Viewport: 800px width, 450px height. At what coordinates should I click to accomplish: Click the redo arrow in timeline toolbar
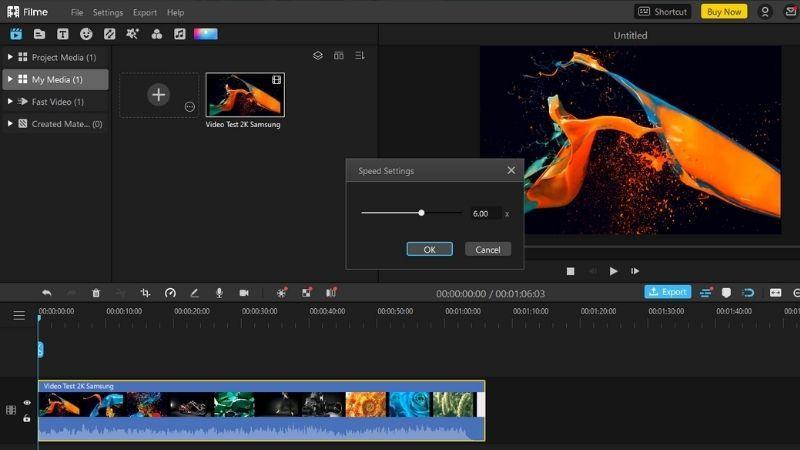(71, 293)
